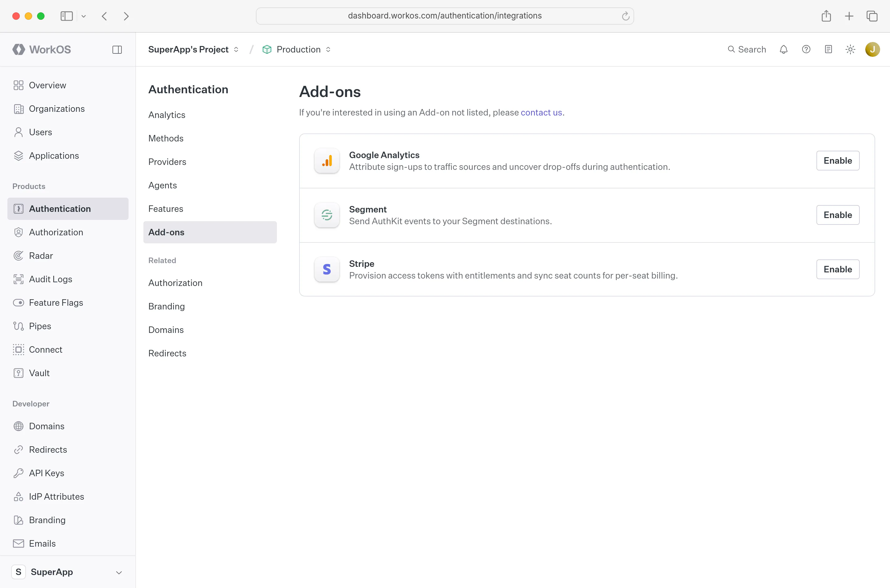The height and width of the screenshot is (588, 890).
Task: Open Authorization in Products sidebar
Action: [68, 232]
